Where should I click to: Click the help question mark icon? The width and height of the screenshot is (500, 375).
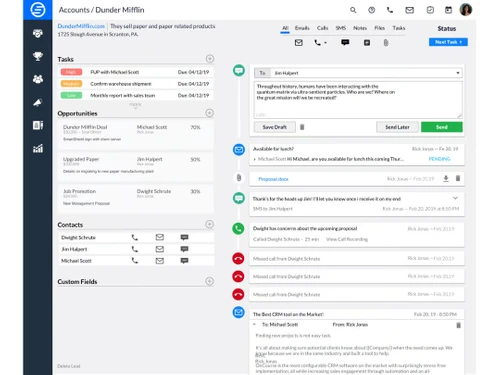[x=371, y=10]
